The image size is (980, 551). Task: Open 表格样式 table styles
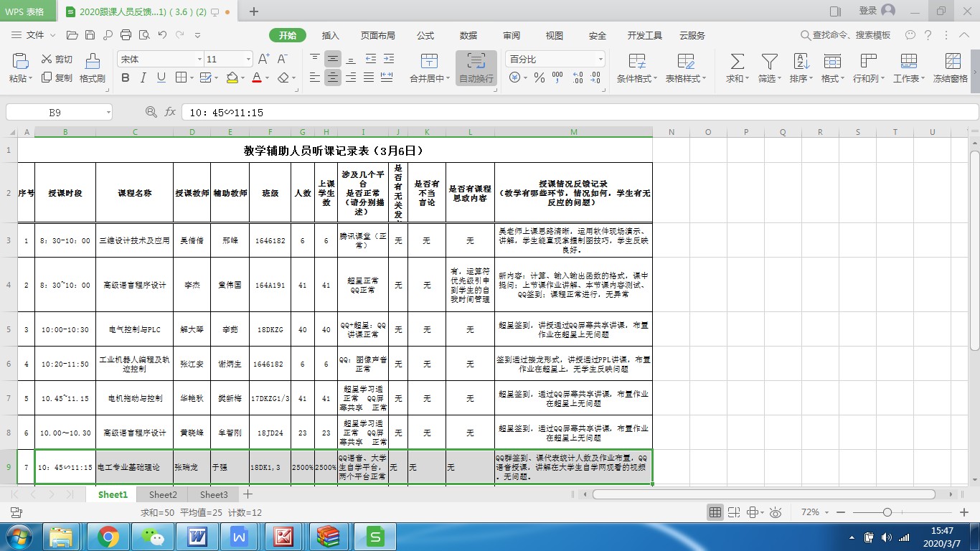tap(686, 69)
